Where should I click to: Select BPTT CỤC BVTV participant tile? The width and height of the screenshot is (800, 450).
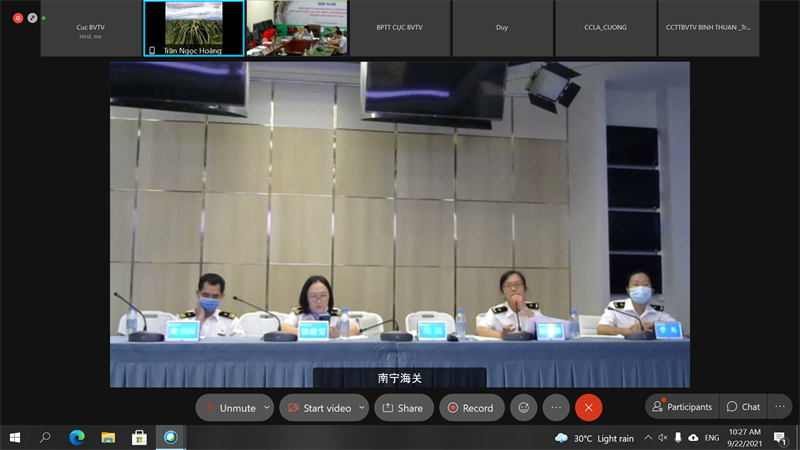(399, 28)
